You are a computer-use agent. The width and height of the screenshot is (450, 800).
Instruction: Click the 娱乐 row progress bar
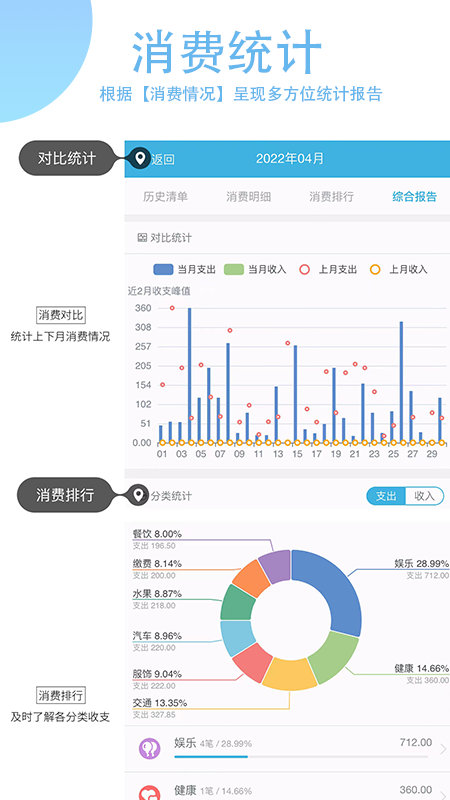point(301,757)
